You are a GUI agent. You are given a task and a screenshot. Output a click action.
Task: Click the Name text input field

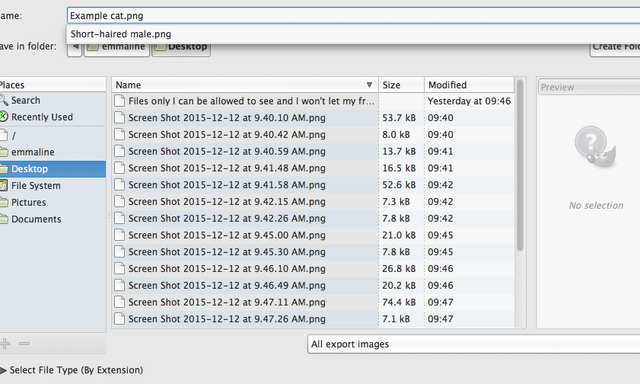pyautogui.click(x=353, y=16)
